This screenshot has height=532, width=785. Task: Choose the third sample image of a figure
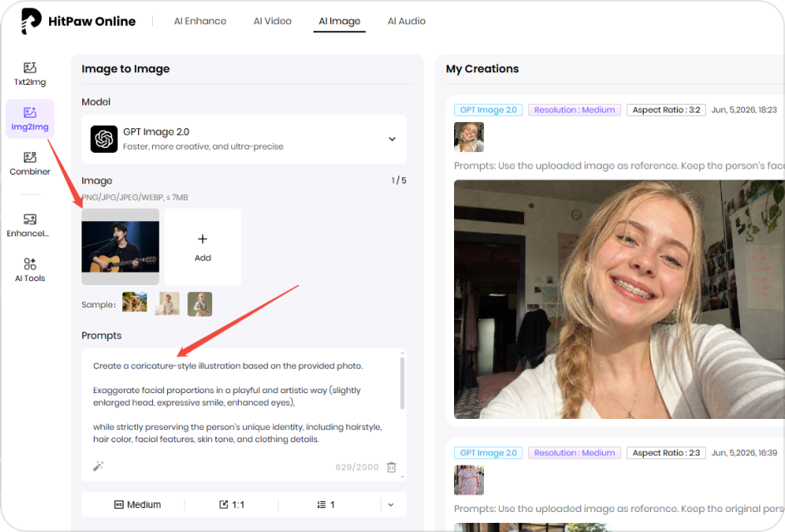click(200, 303)
